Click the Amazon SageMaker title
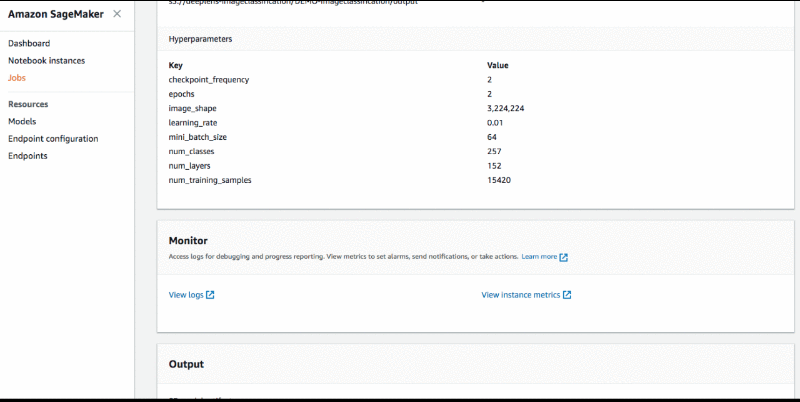Screen dimensions: 800x402 coord(56,14)
